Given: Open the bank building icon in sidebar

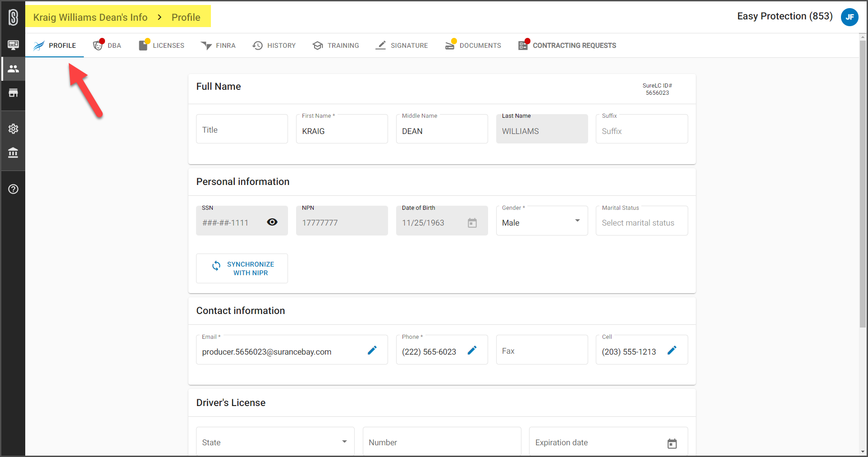Looking at the screenshot, I should pos(13,152).
